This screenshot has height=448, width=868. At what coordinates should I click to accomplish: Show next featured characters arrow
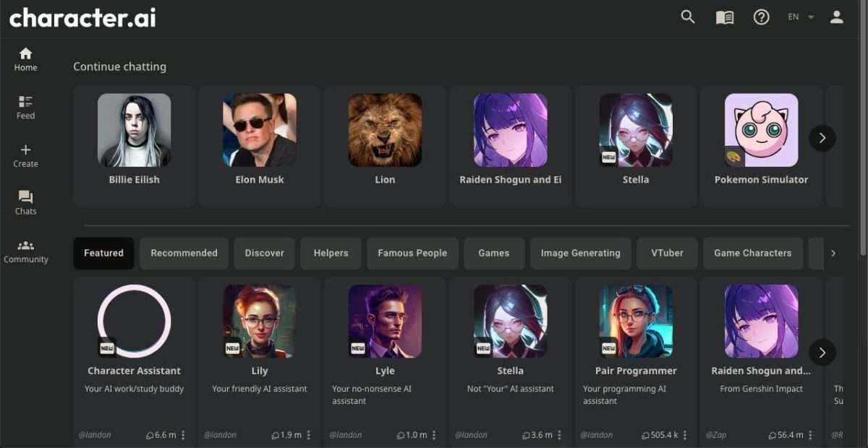coord(822,353)
